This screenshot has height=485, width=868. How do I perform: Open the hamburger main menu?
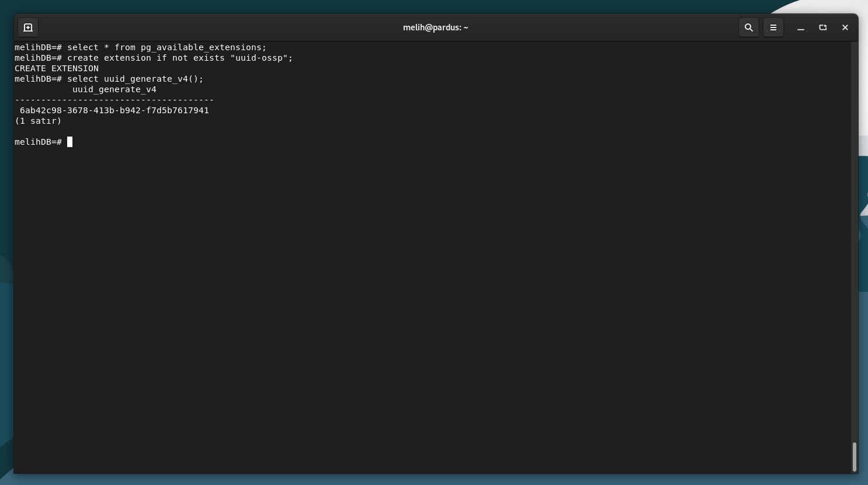click(773, 27)
